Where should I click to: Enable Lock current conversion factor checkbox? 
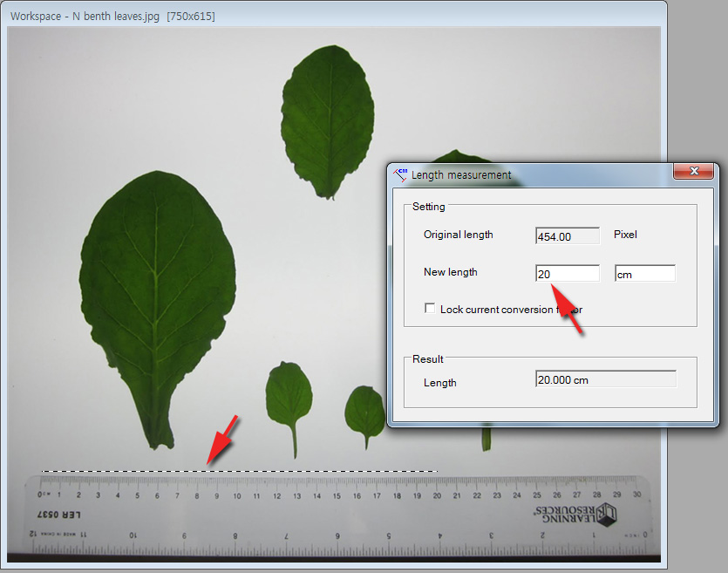pos(430,309)
